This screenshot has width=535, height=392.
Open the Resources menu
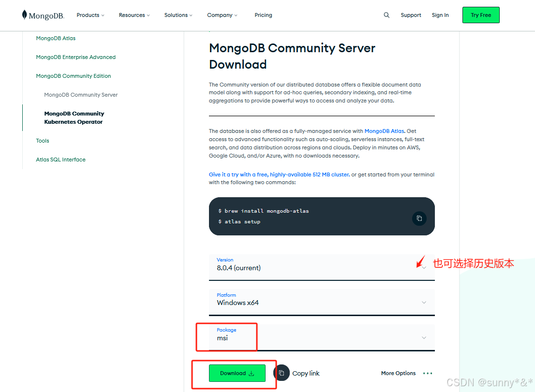(x=134, y=15)
